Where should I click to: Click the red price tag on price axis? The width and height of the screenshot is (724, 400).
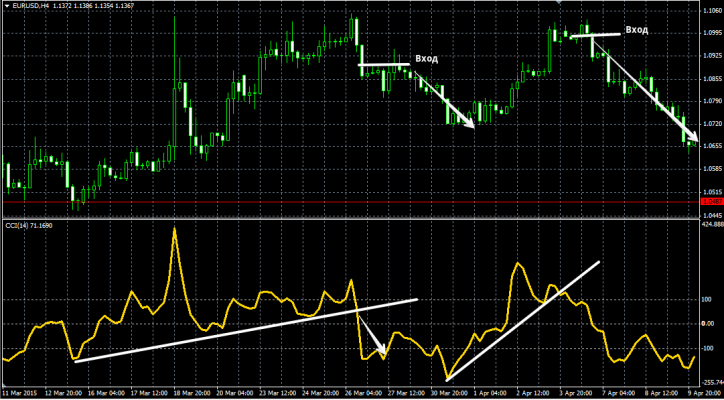pyautogui.click(x=709, y=202)
